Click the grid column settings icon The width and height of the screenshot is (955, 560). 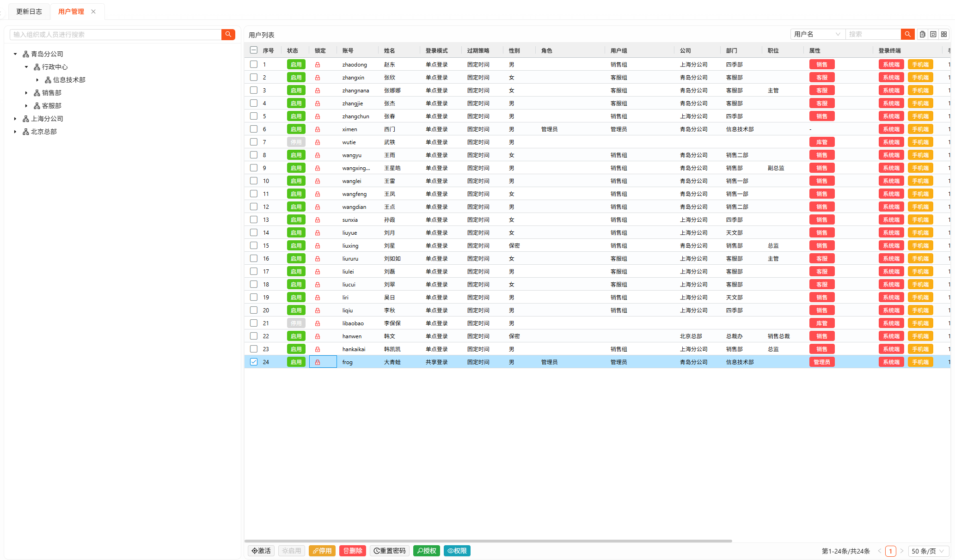pyautogui.click(x=944, y=34)
